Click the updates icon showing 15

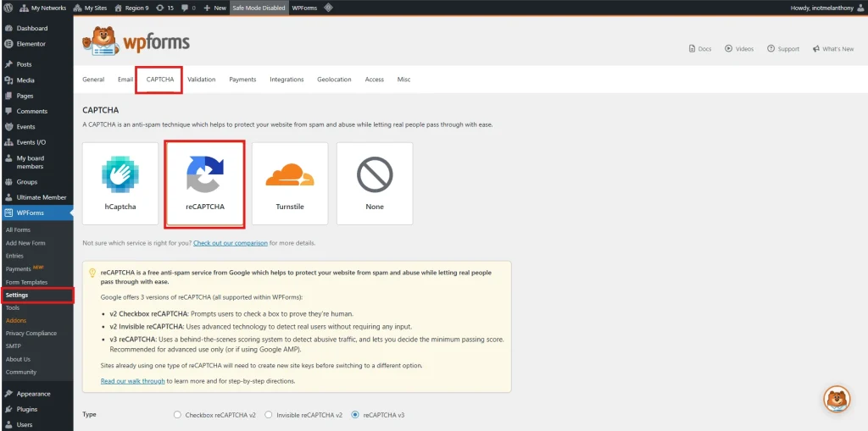coord(165,8)
